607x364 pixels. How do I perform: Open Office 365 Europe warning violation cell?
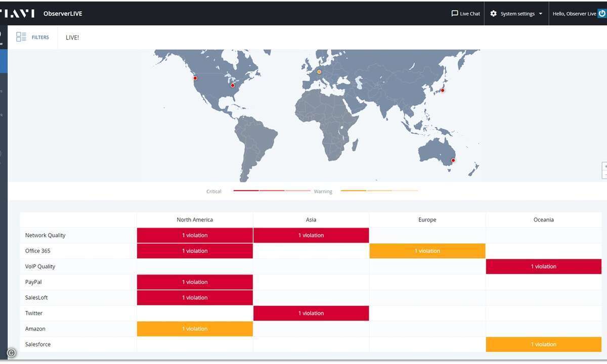tap(427, 251)
